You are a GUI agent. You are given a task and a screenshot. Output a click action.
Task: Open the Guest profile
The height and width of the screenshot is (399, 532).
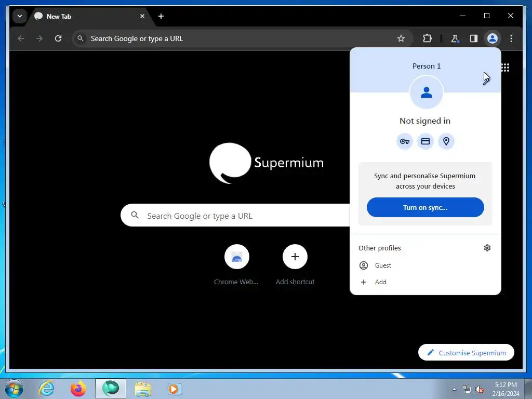tap(425, 265)
